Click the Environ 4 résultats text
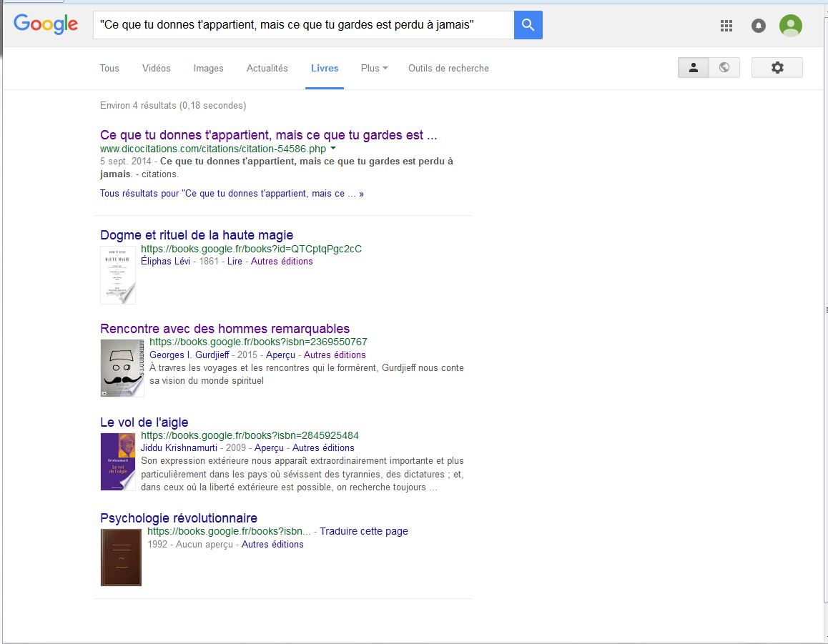The image size is (828, 644). pyautogui.click(x=172, y=105)
